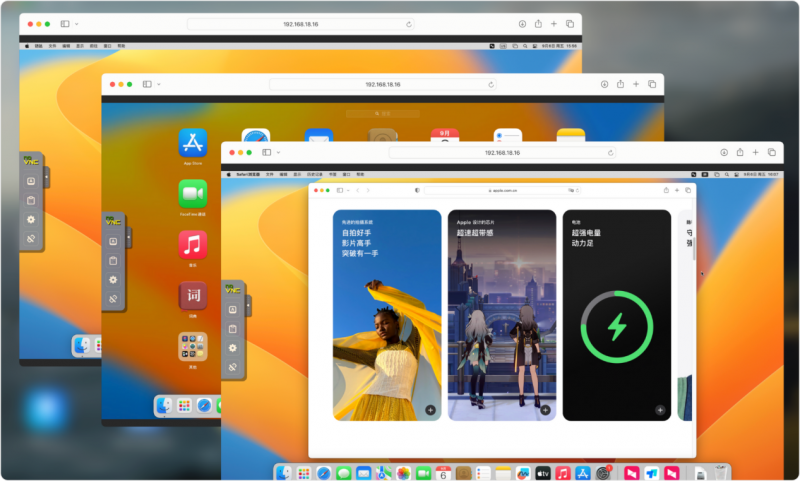The image size is (800, 481).
Task: Show noVNC extra keys in back window panel
Action: coord(31,181)
